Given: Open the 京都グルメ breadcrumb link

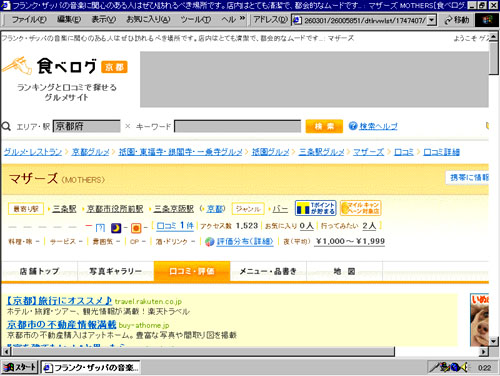Looking at the screenshot, I should 91,152.
